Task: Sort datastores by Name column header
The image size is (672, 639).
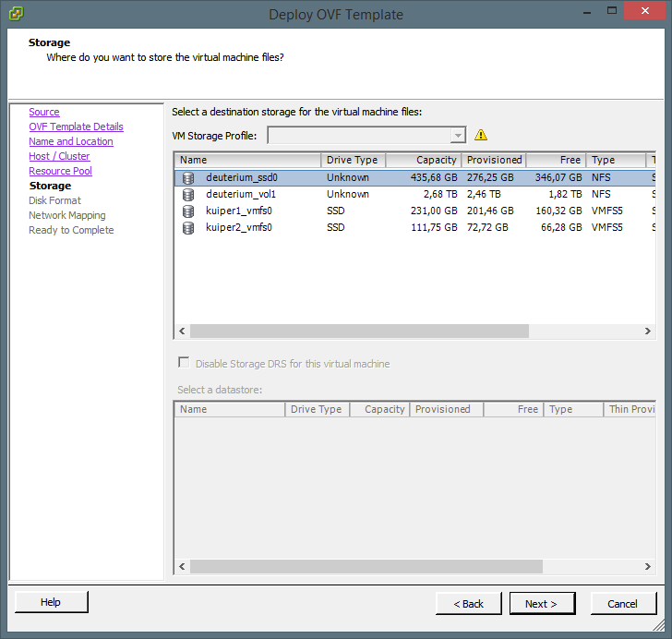Action: point(246,160)
